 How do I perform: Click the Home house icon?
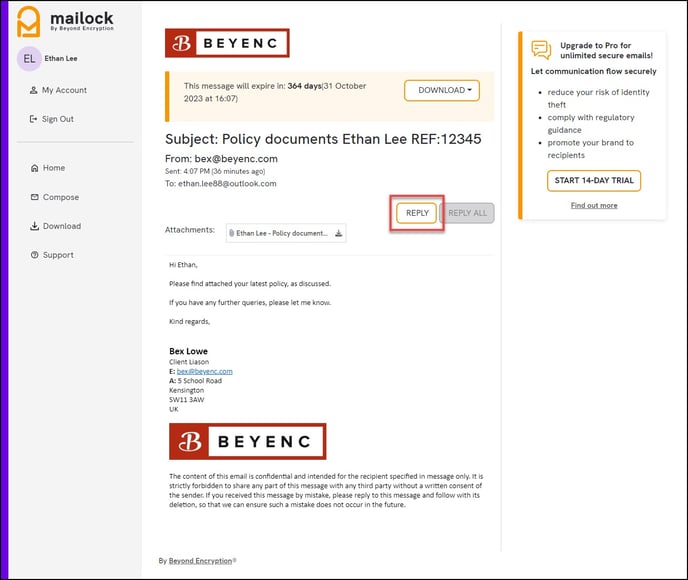35,168
